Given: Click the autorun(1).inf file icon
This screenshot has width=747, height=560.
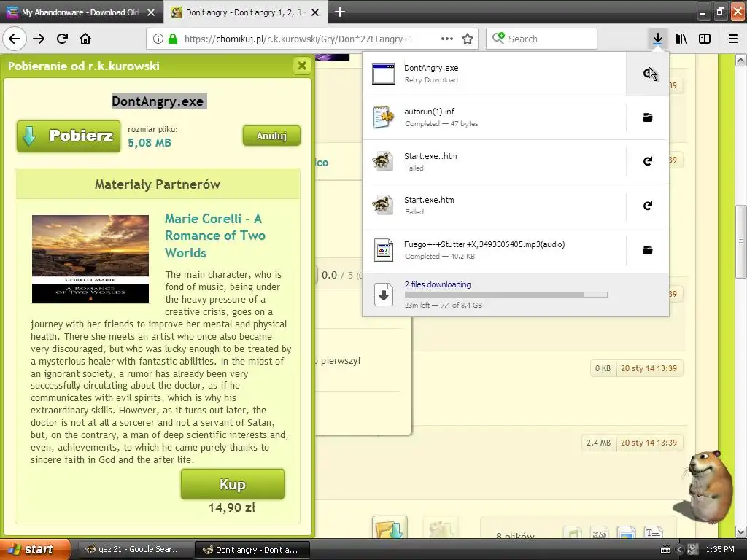Looking at the screenshot, I should click(384, 117).
